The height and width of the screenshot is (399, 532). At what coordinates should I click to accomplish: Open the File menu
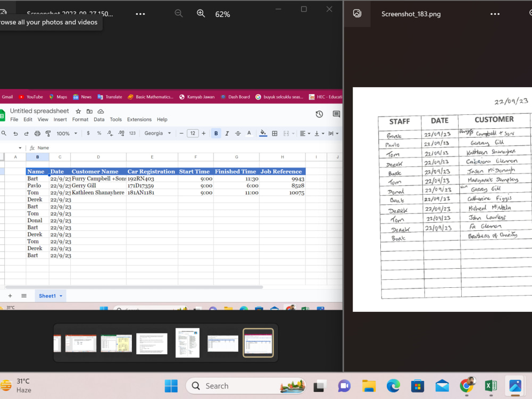14,119
